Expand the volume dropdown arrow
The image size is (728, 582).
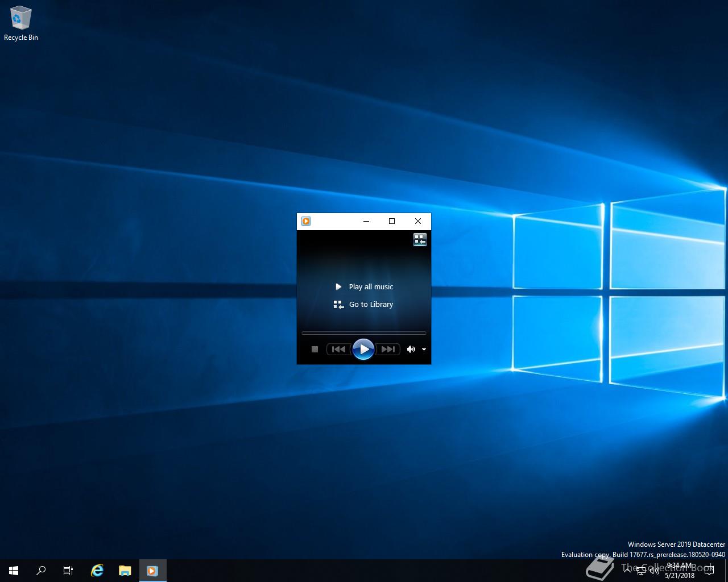tap(424, 350)
